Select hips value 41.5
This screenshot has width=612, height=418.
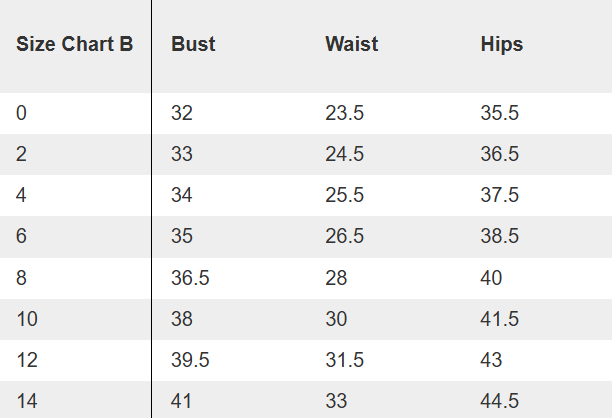pos(500,319)
